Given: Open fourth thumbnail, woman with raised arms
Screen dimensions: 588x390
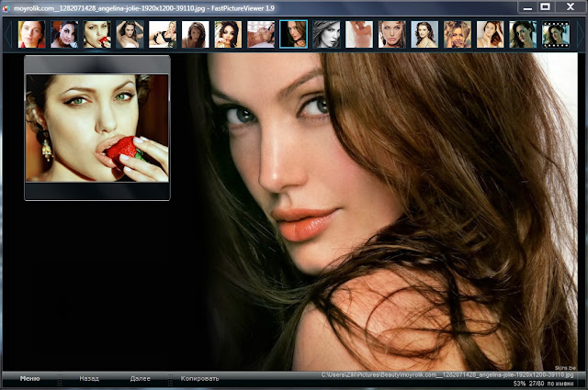Looking at the screenshot, I should coord(130,34).
